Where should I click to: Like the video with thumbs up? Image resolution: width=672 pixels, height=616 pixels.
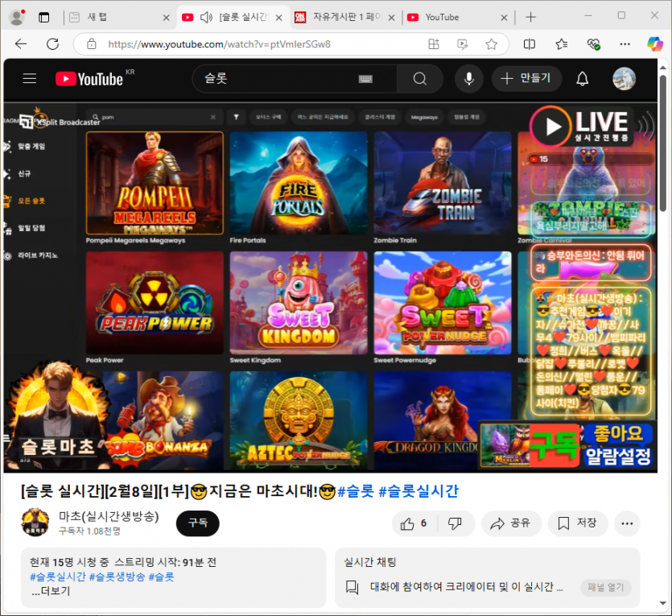(414, 523)
